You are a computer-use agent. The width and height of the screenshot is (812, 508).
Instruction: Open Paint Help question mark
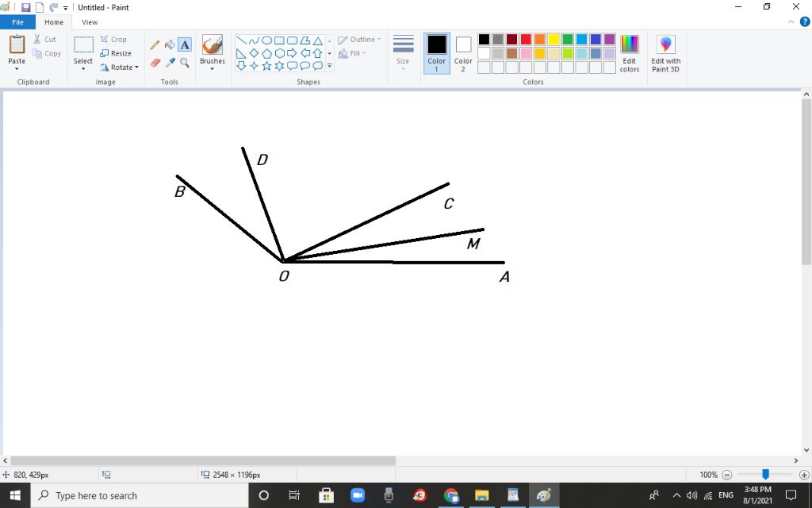(805, 21)
